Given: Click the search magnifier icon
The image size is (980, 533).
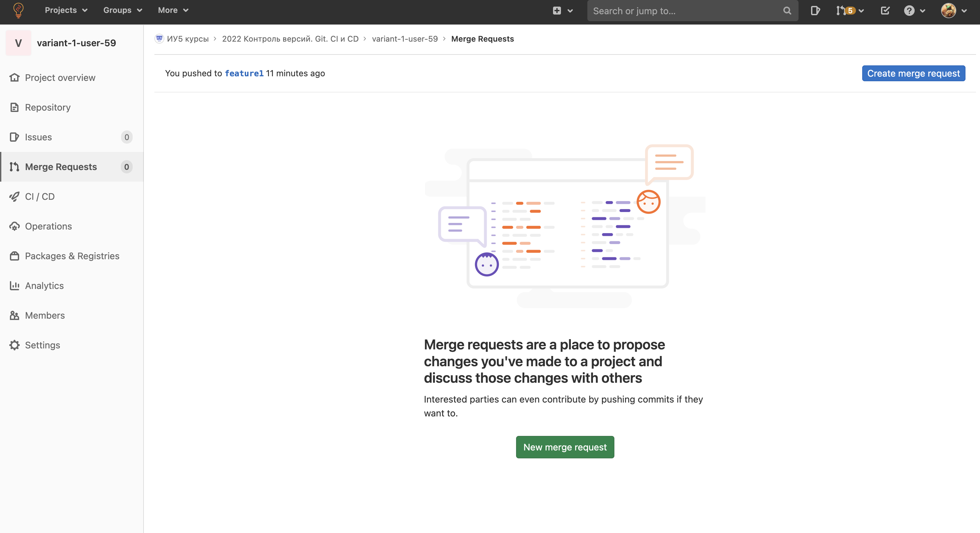Looking at the screenshot, I should [x=787, y=11].
